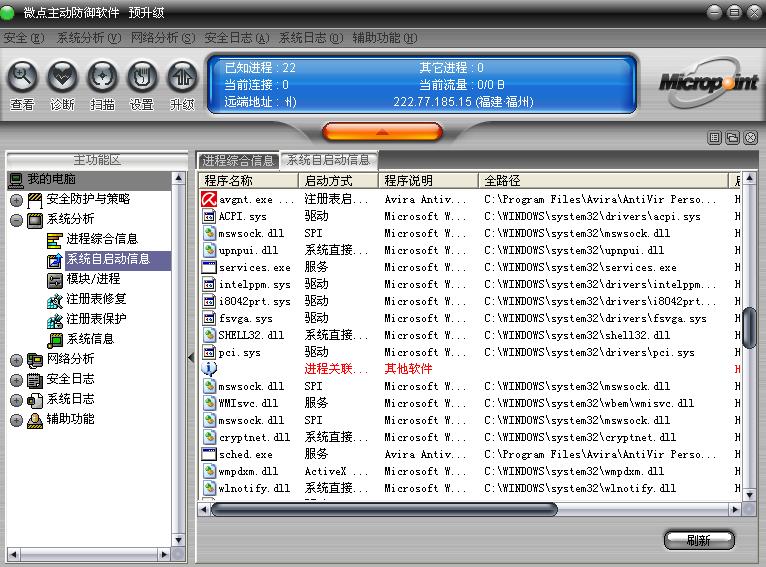Sort by 程序说明 column header
This screenshot has height=567, width=766.
coord(428,181)
